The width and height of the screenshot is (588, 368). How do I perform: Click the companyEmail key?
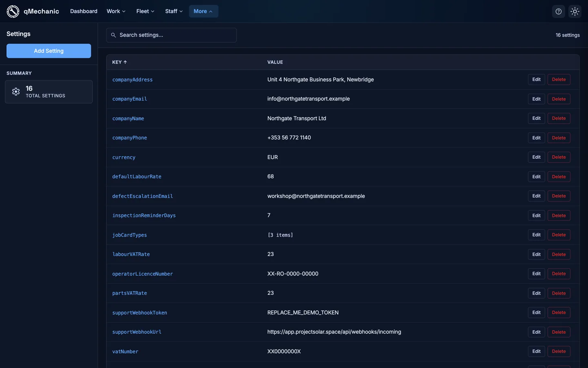click(129, 99)
